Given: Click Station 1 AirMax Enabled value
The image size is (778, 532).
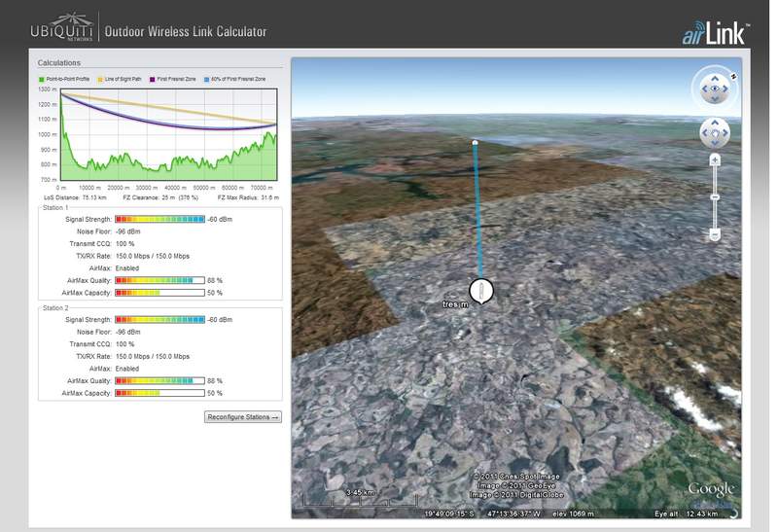Looking at the screenshot, I should pyautogui.click(x=127, y=268).
